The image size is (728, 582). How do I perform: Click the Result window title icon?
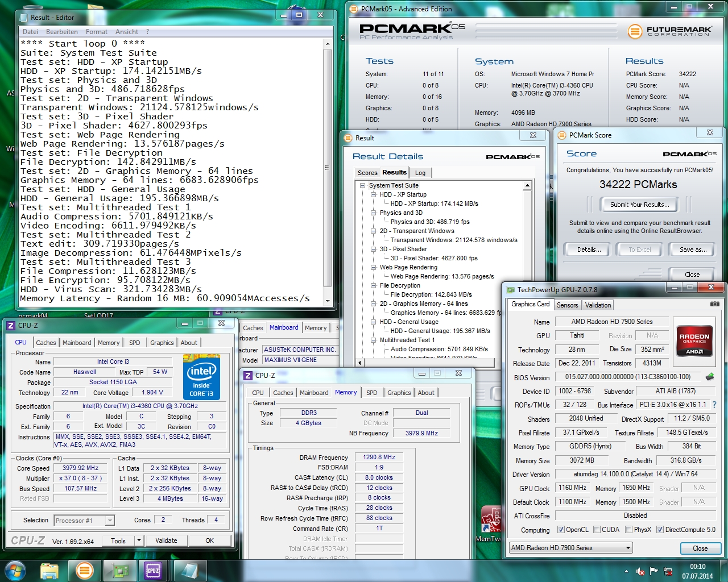tap(348, 138)
